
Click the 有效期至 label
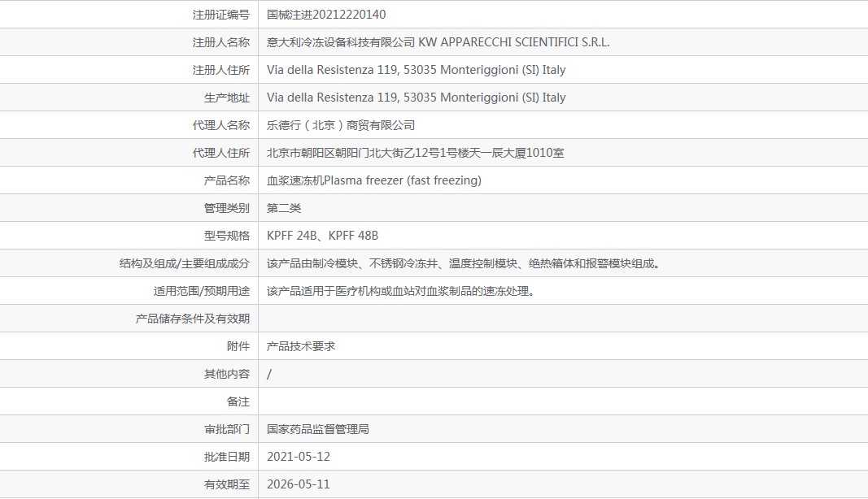(226, 484)
